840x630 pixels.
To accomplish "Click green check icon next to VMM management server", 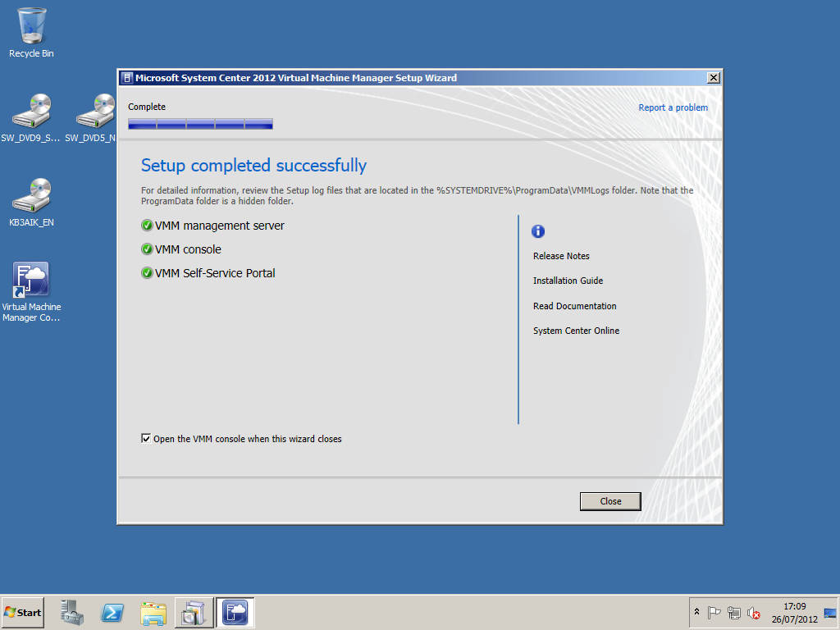I will pyautogui.click(x=147, y=226).
